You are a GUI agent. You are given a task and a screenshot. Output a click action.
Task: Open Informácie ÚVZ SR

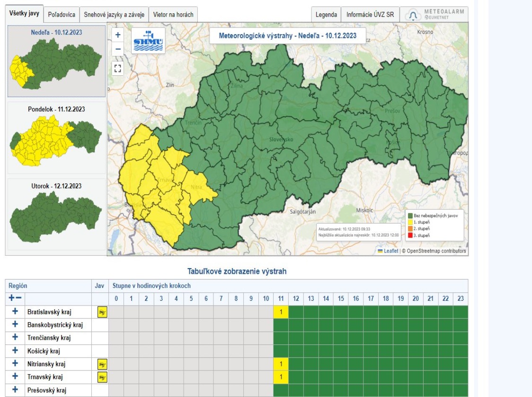point(370,15)
